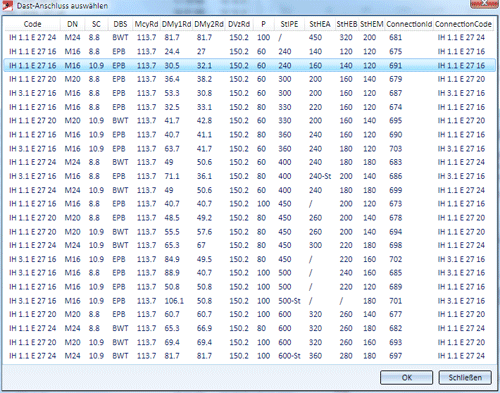500x393 pixels.
Task: Sort by the ConnectionId column header
Action: (x=409, y=24)
